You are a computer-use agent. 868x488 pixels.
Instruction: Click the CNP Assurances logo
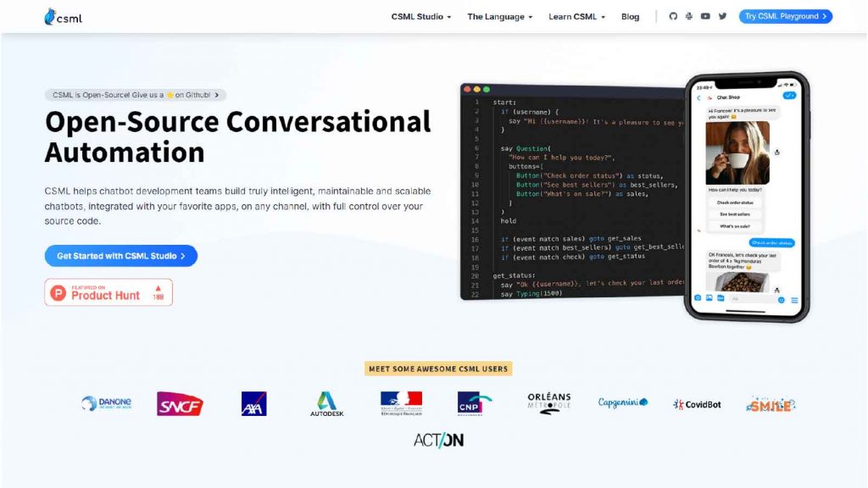click(475, 404)
